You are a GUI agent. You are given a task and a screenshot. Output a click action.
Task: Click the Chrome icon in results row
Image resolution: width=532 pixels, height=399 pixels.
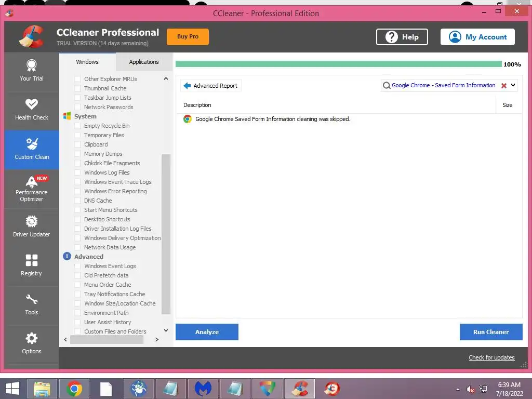point(187,119)
